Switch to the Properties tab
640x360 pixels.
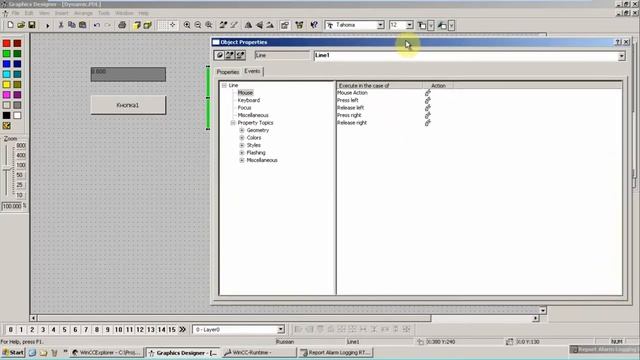click(x=228, y=72)
